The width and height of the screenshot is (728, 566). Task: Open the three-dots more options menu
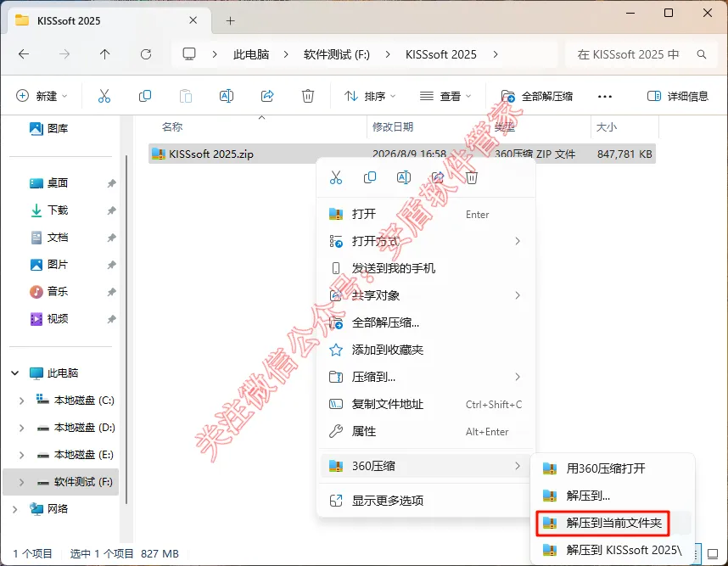(x=604, y=97)
